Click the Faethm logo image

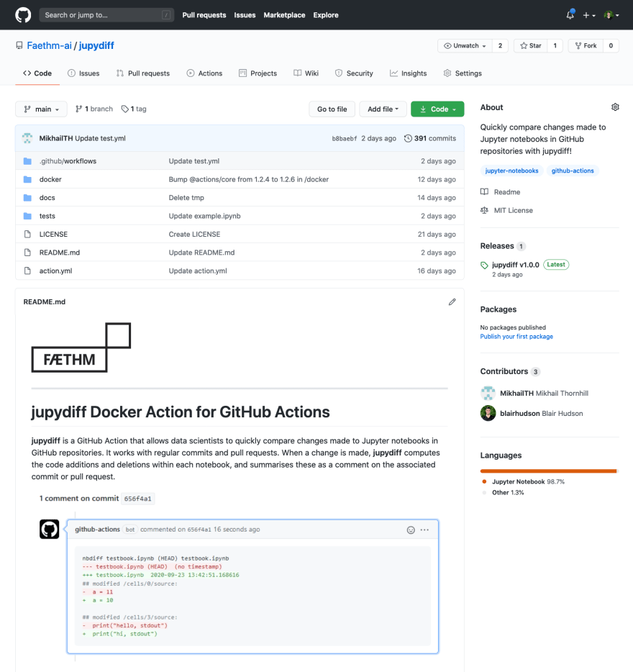click(81, 348)
